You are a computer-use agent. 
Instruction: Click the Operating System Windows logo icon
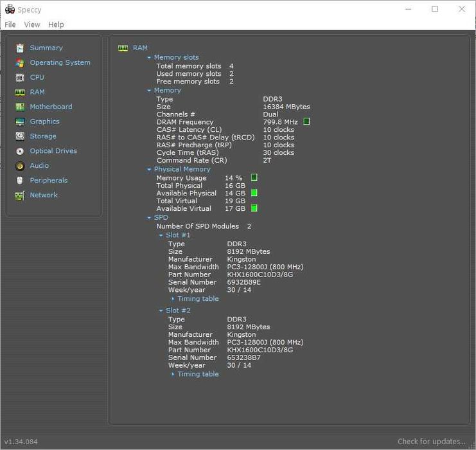point(20,62)
